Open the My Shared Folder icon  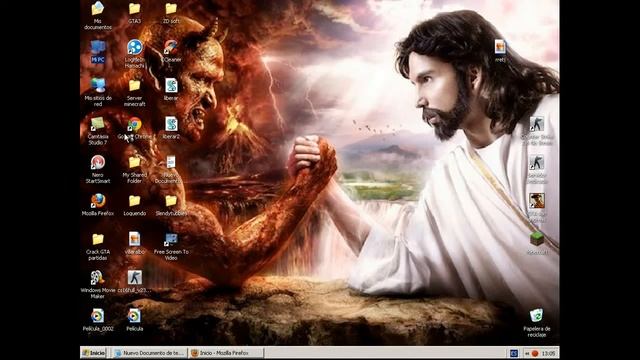pyautogui.click(x=134, y=169)
